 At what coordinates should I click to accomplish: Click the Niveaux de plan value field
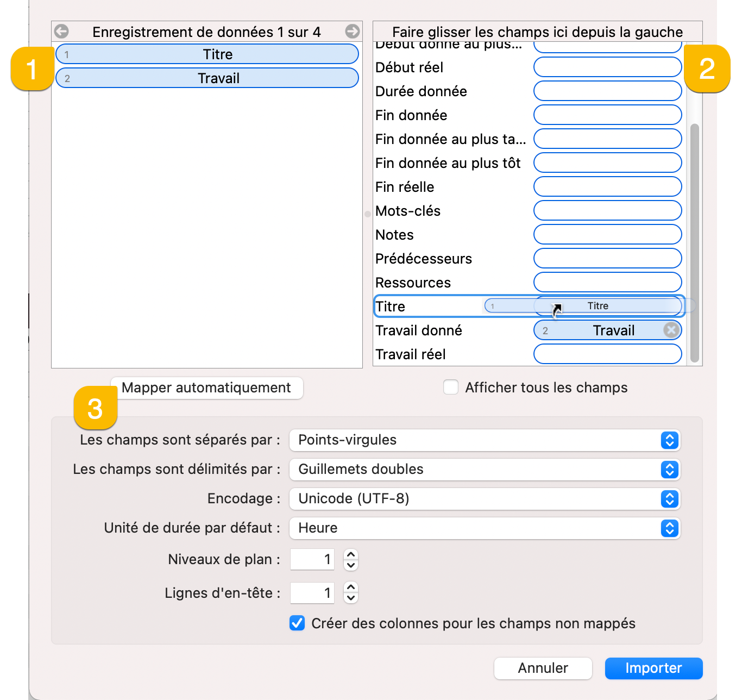pyautogui.click(x=312, y=559)
